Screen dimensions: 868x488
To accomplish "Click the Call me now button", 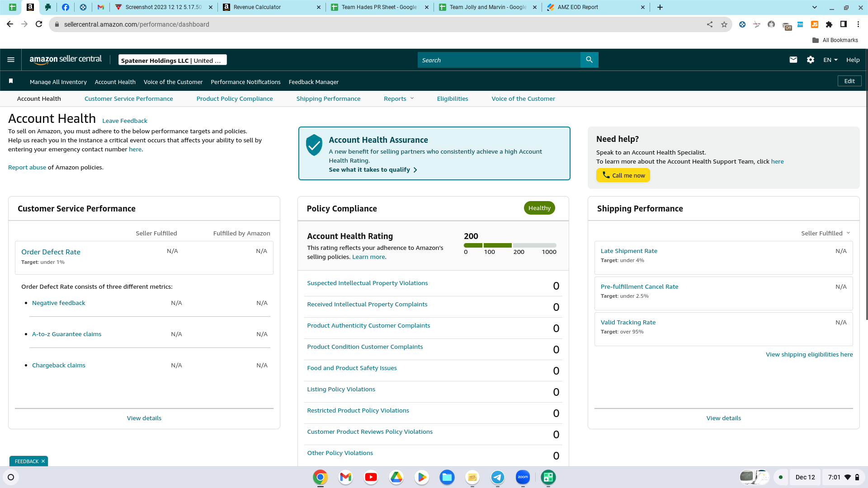I will [623, 175].
